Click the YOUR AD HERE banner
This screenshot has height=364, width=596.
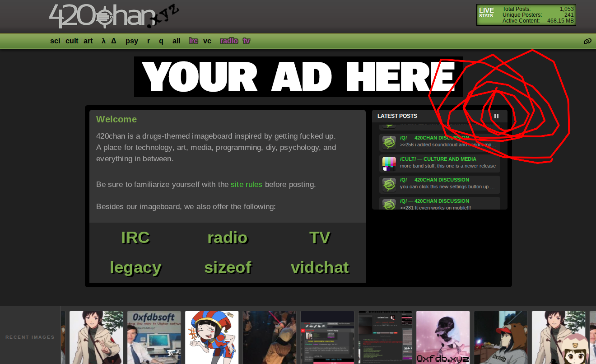(298, 77)
